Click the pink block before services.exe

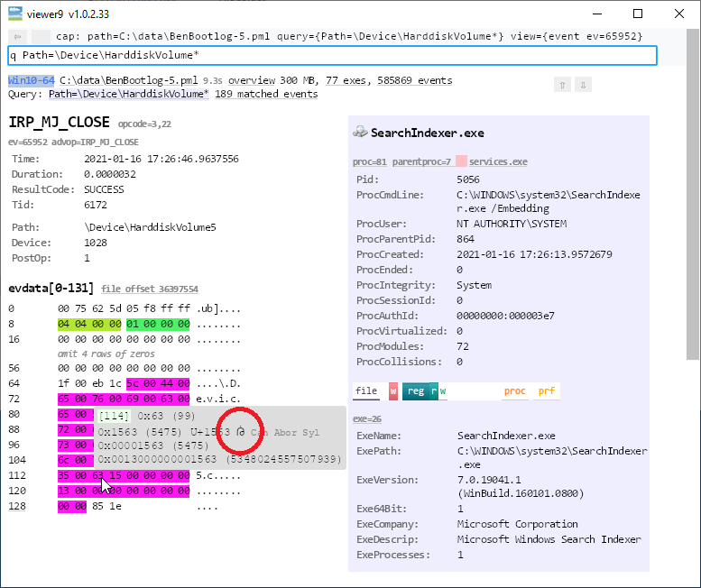point(461,161)
